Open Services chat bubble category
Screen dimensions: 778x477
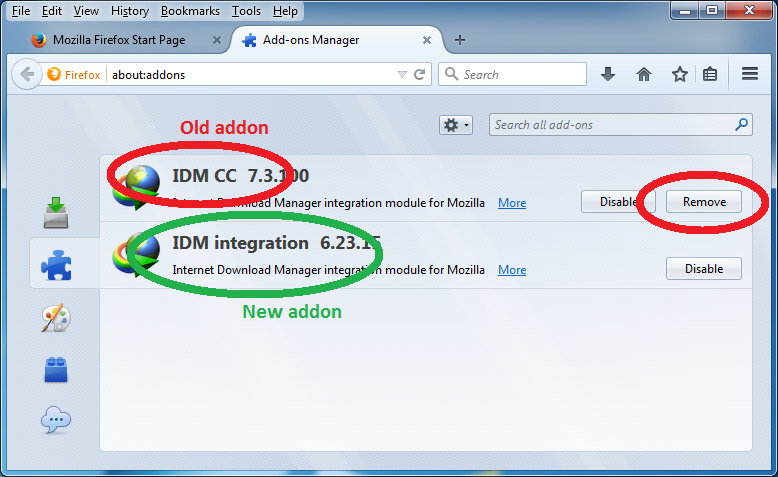[56, 420]
